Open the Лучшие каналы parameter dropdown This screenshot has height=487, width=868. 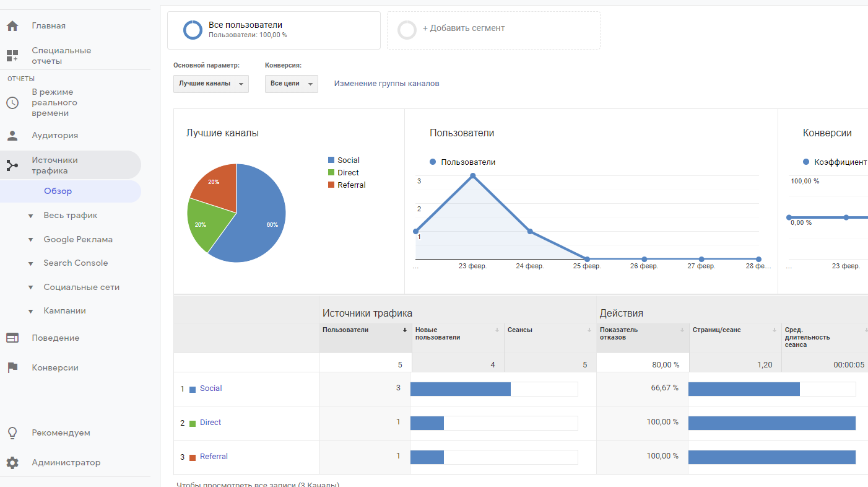pyautogui.click(x=211, y=84)
